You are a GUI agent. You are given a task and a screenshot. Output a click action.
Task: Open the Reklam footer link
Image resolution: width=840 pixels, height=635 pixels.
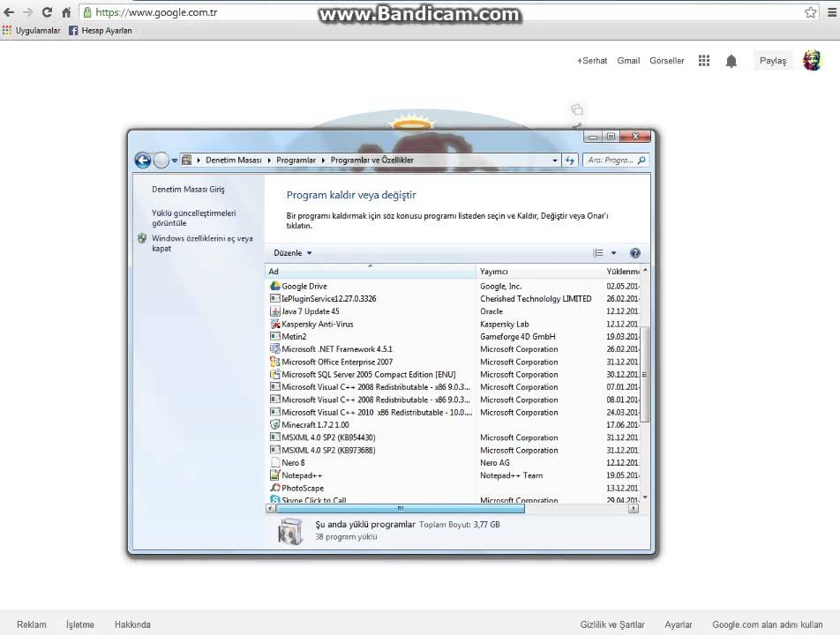pyautogui.click(x=32, y=624)
